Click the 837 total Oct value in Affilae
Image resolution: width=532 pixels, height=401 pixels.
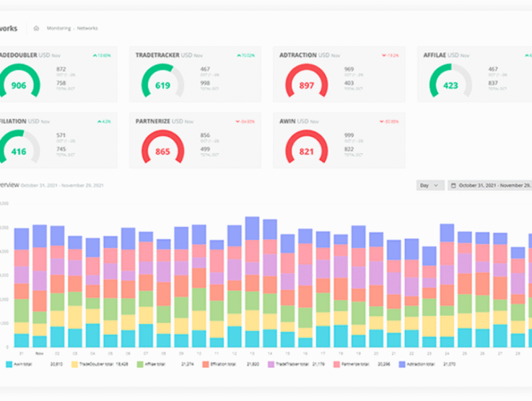[x=493, y=83]
